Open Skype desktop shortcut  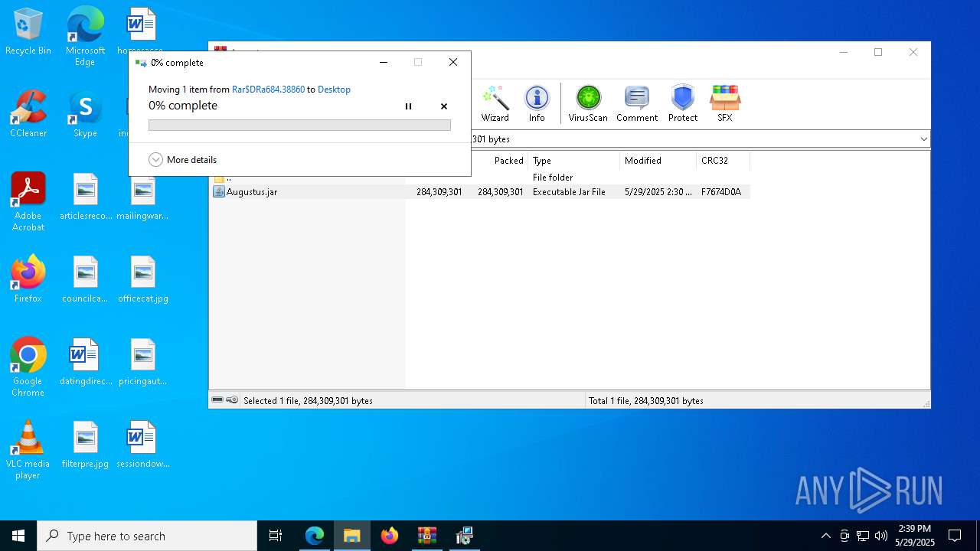(85, 115)
